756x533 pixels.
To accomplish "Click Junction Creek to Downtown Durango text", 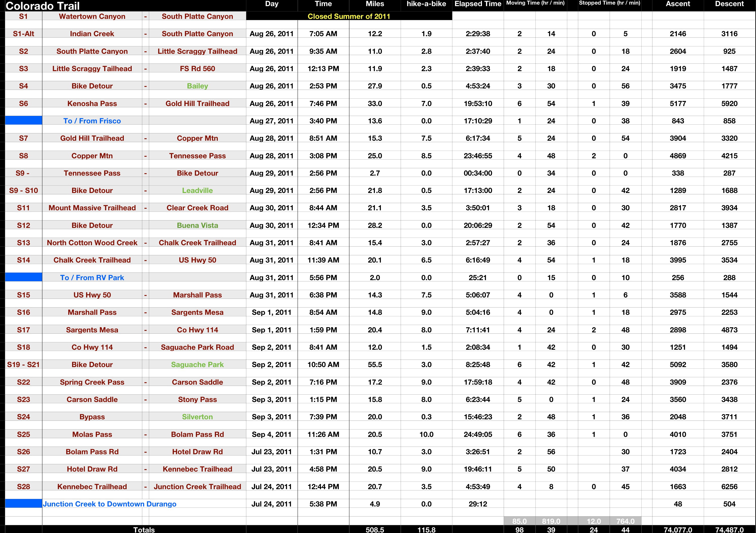I will (x=110, y=504).
